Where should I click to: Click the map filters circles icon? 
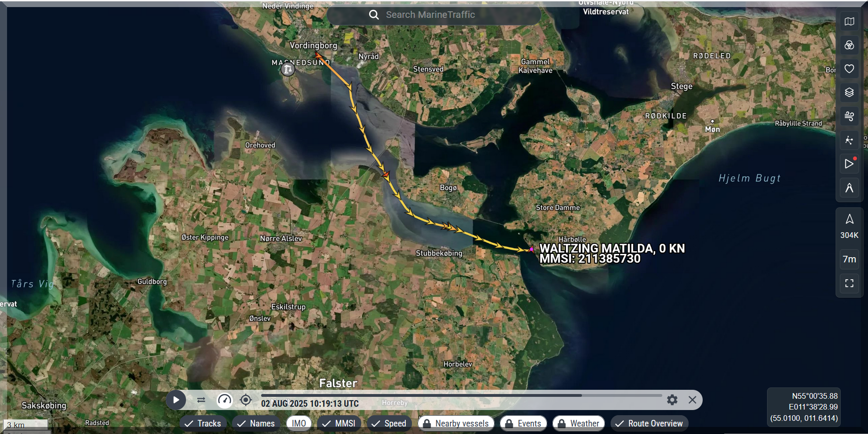click(x=849, y=45)
